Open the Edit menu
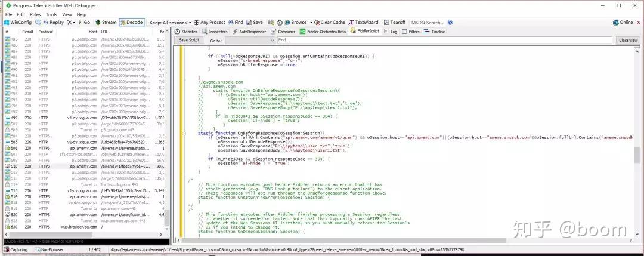The height and width of the screenshot is (256, 644). pos(21,14)
